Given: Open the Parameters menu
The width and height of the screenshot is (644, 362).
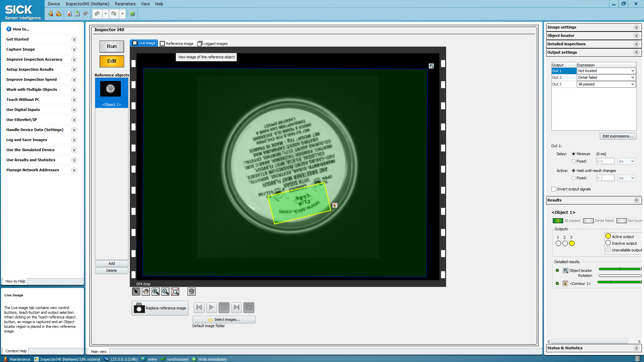Looking at the screenshot, I should (x=125, y=4).
